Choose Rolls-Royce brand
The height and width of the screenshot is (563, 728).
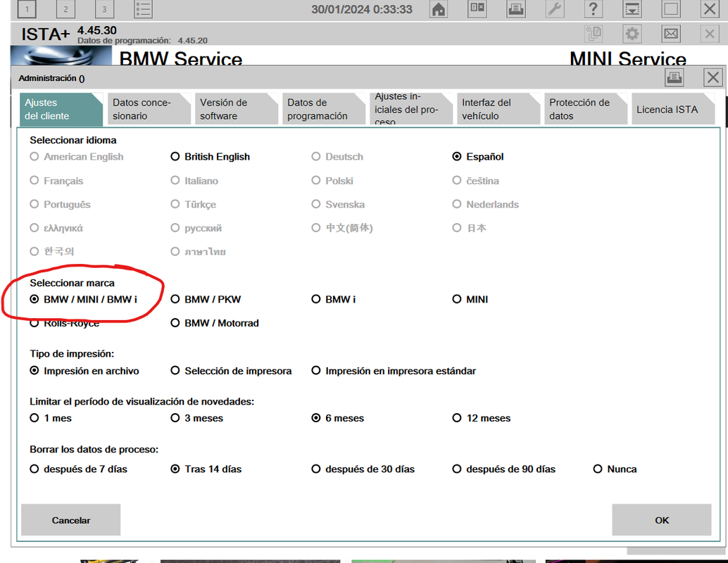pyautogui.click(x=65, y=323)
